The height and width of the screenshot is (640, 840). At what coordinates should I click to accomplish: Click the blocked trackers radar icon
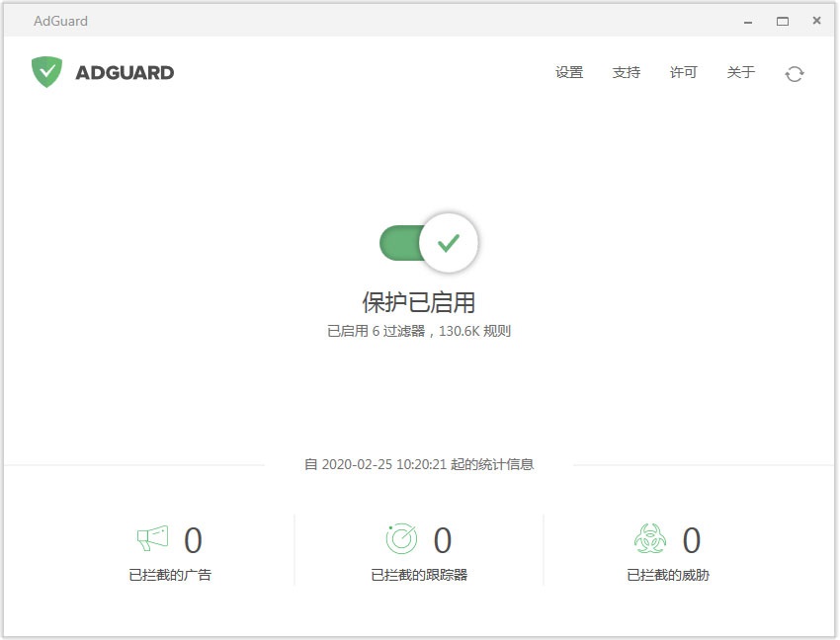click(x=401, y=538)
